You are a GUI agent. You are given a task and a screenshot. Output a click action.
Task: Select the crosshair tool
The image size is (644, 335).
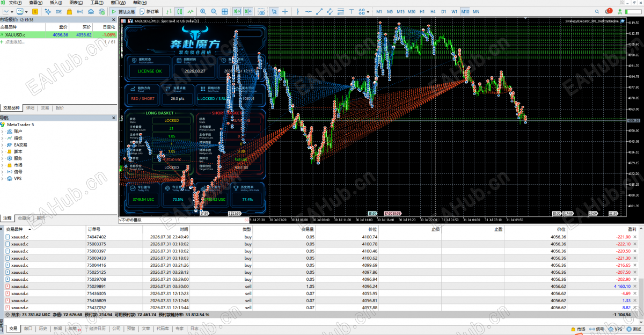pos(285,11)
